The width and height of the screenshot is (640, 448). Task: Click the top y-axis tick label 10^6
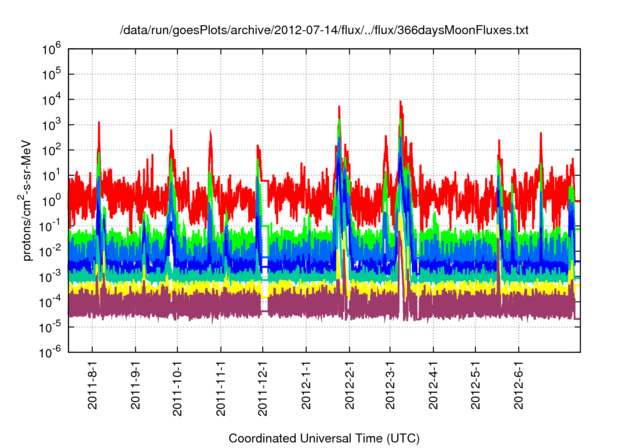(x=51, y=49)
